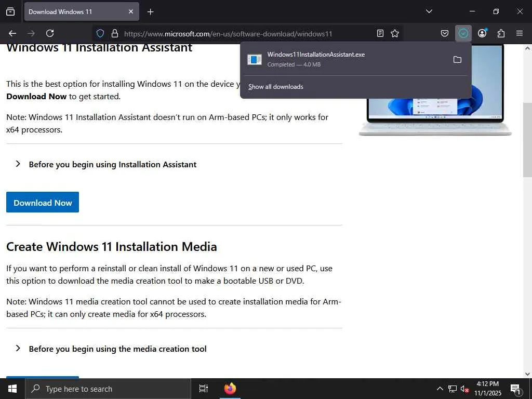Open Firefox View button in tab bar
The height and width of the screenshot is (399, 532).
10,11
